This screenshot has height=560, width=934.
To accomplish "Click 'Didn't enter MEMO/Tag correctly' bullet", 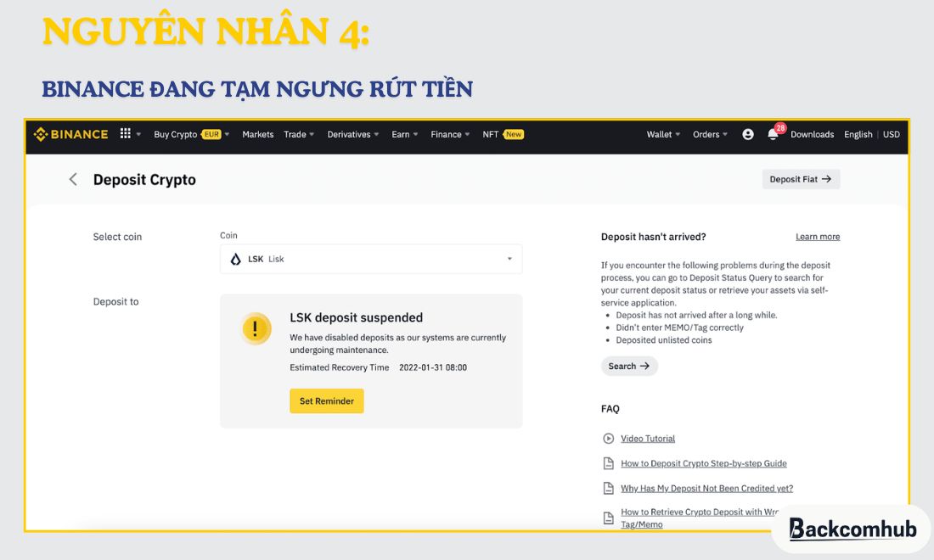I will 679,328.
